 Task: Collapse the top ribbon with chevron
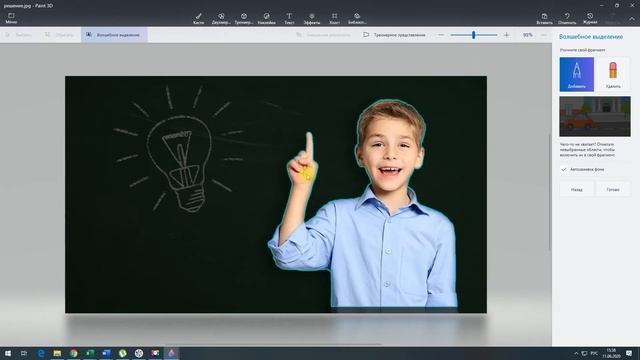point(632,19)
